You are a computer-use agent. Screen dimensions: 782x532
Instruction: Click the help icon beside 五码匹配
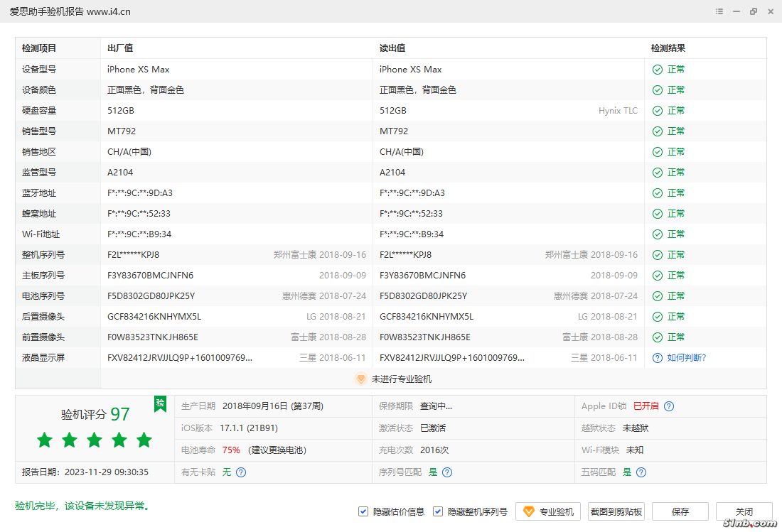point(641,472)
